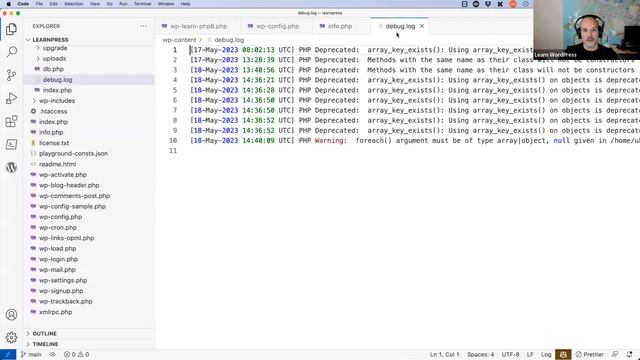Open the Terminal menu
Image resolution: width=640 pixels, height=360 pixels.
(142, 4)
